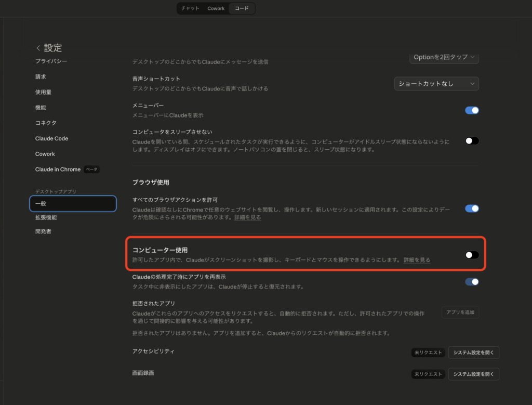The image size is (532, 405).
Task: Switch to the チャット tab
Action: pyautogui.click(x=190, y=8)
